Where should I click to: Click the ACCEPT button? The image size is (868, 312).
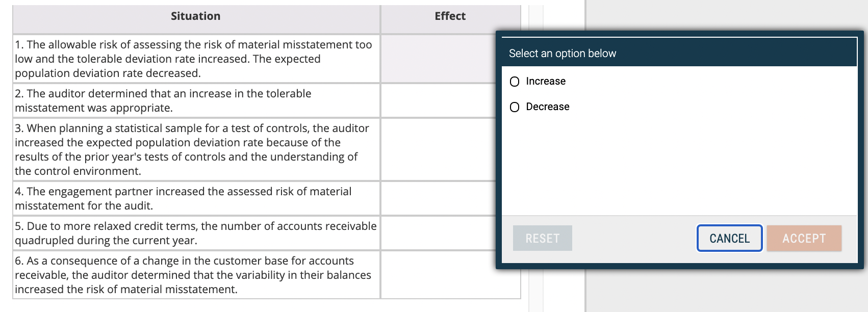(x=804, y=238)
